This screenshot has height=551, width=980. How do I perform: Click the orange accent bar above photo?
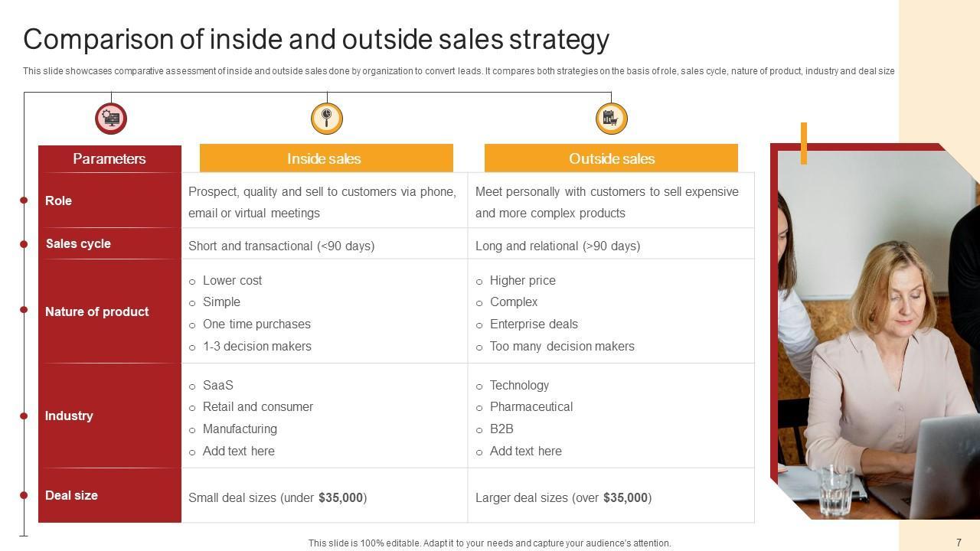pyautogui.click(x=804, y=143)
